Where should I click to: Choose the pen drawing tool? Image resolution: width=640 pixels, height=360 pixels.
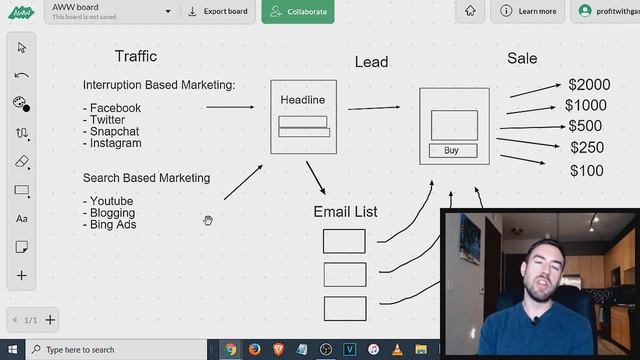point(22,133)
